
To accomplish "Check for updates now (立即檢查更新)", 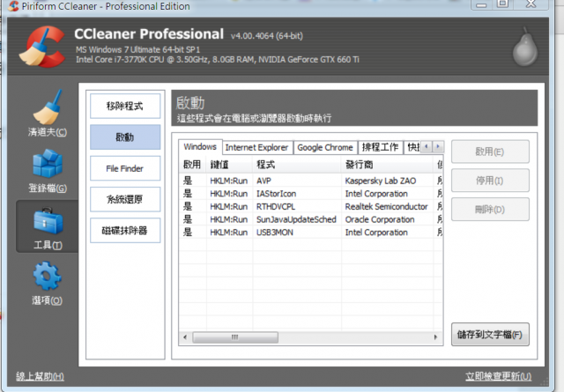I will (x=498, y=376).
